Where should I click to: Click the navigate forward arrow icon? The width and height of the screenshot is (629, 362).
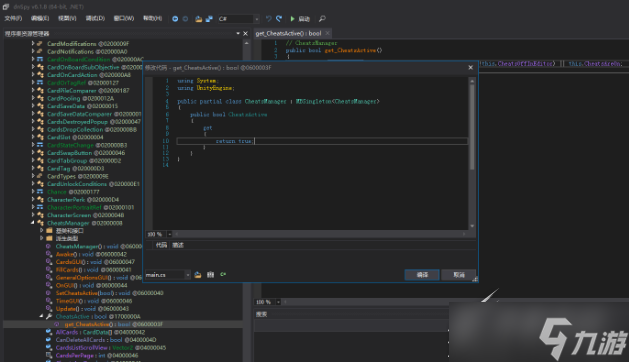coord(185,19)
